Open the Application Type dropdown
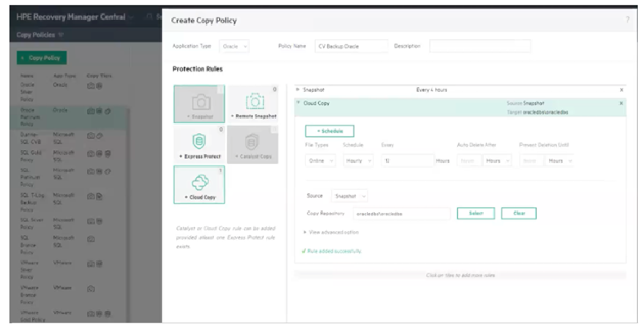 tap(235, 46)
